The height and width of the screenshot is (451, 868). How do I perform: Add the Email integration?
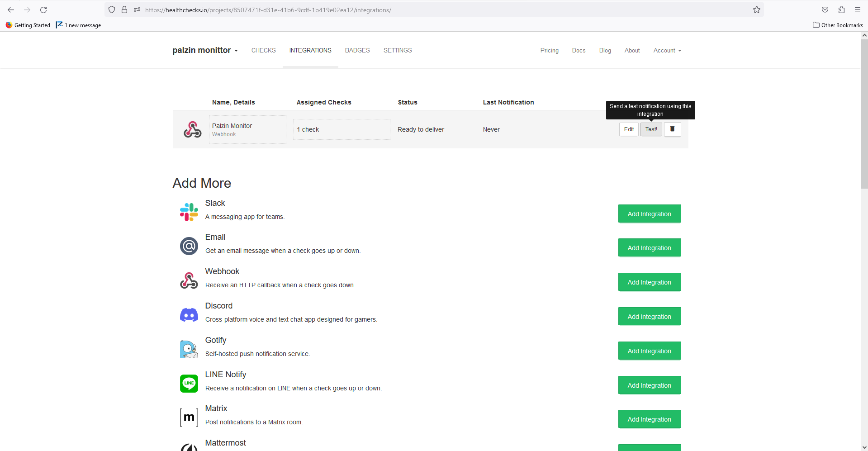[650, 248]
